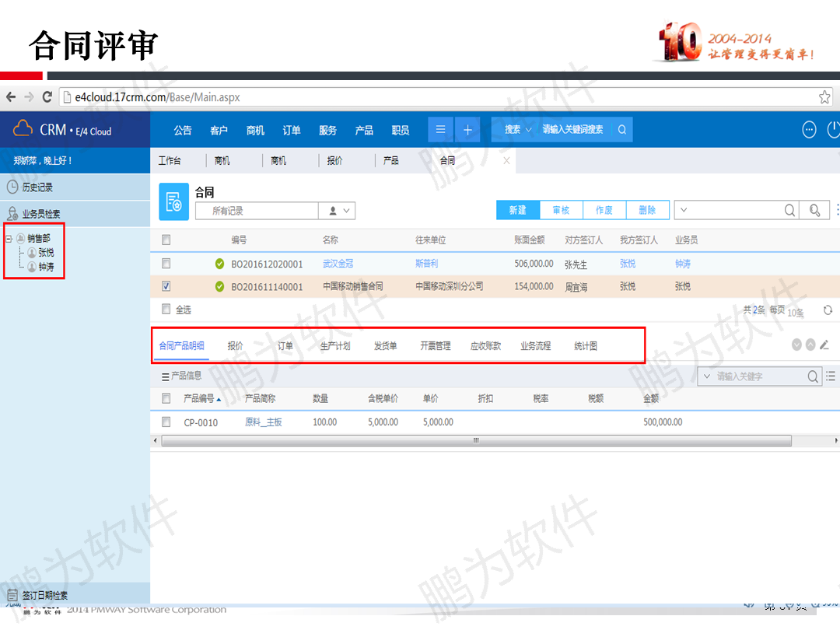Toggle the product table header checkbox

pos(166,398)
